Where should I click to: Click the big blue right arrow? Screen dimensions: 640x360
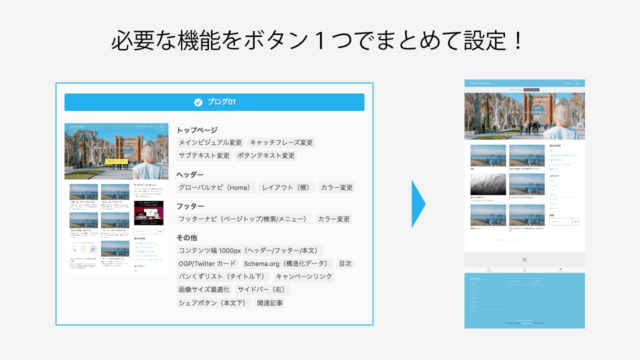click(418, 204)
